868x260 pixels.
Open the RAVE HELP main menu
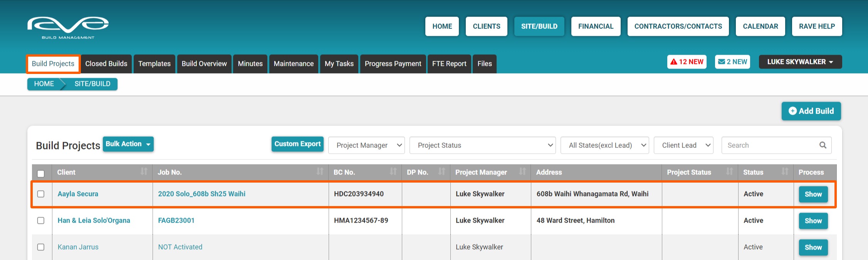tap(817, 26)
